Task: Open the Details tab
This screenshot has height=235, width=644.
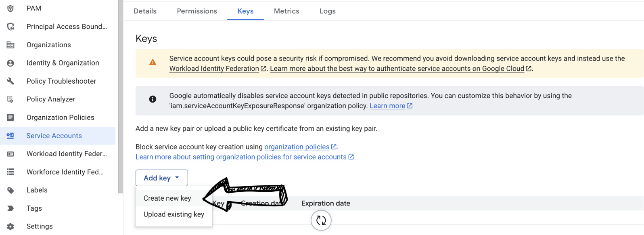Action: (x=145, y=11)
